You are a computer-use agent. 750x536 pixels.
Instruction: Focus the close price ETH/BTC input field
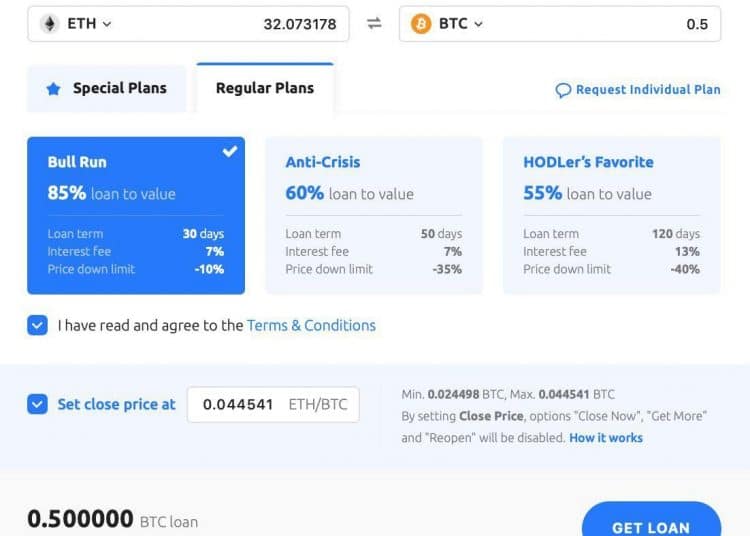pyautogui.click(x=273, y=405)
